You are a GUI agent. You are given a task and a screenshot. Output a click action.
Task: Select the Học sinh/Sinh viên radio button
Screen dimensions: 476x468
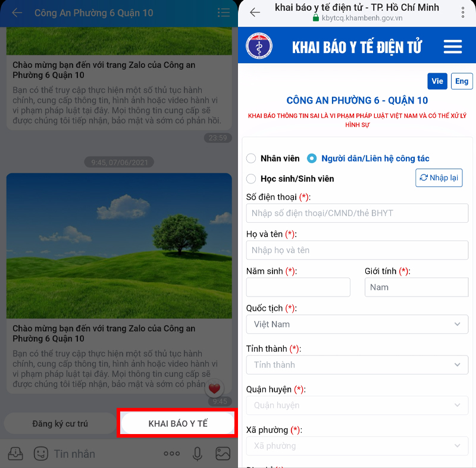click(x=251, y=179)
